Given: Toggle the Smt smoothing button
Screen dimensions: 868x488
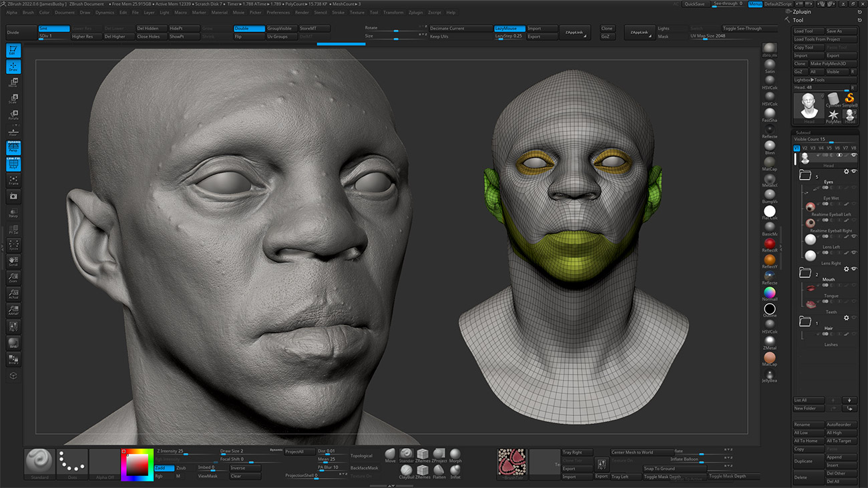Looking at the screenshot, I should click(53, 29).
